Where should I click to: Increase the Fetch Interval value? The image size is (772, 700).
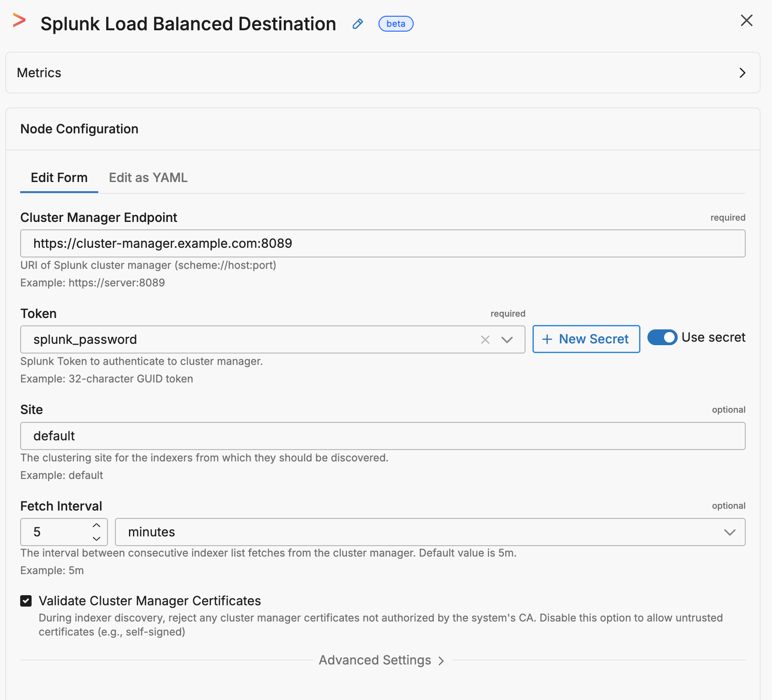pos(96,525)
